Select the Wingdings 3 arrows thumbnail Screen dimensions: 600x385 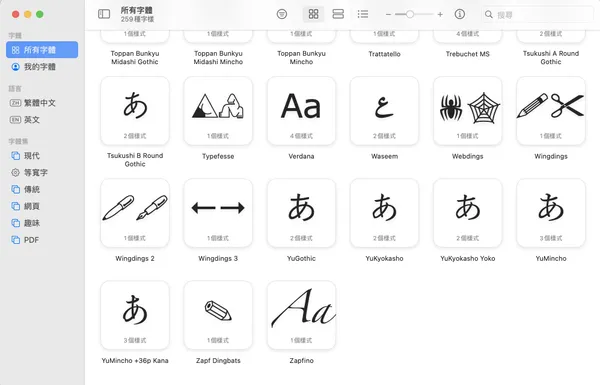tap(218, 213)
